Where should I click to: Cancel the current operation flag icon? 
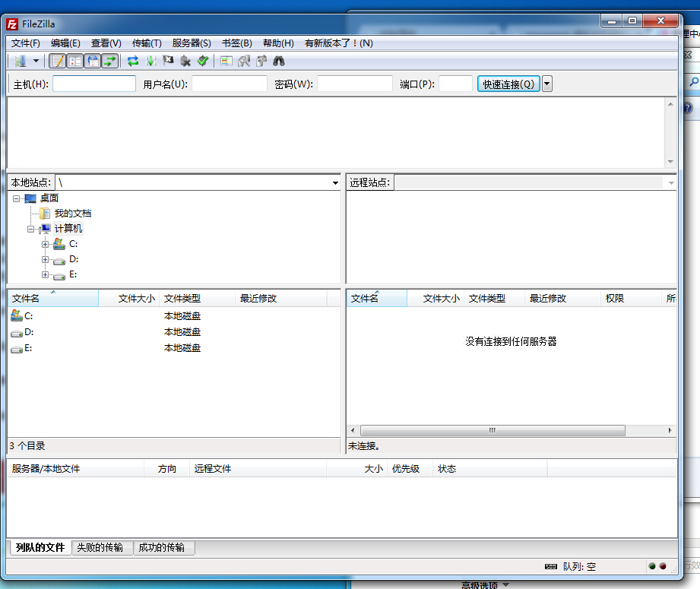[x=168, y=61]
